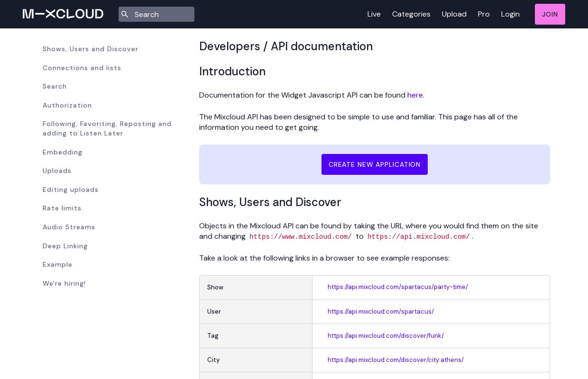The height and width of the screenshot is (379, 588).
Task: Click the 'User' table row label
Action: (214, 312)
